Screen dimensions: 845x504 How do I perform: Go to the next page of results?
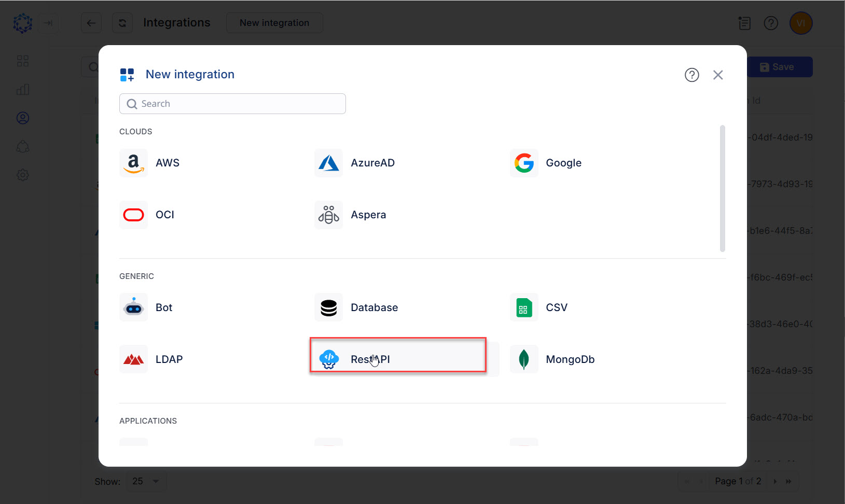point(774,481)
